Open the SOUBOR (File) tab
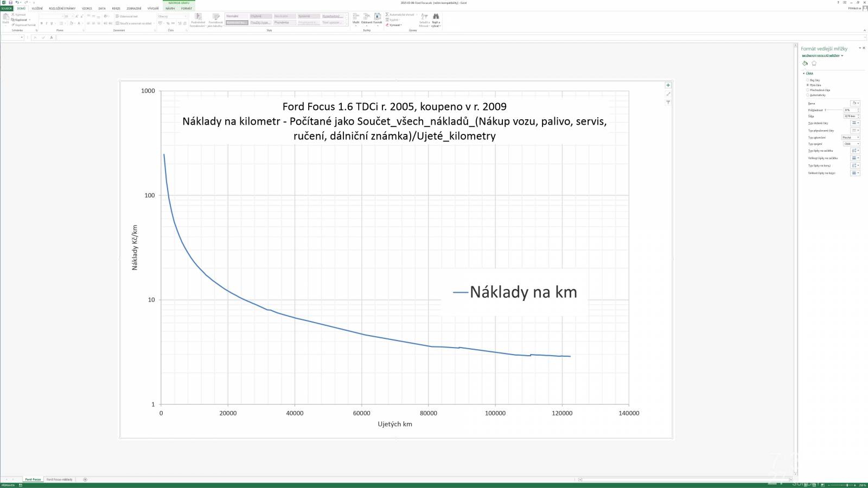 click(x=7, y=8)
